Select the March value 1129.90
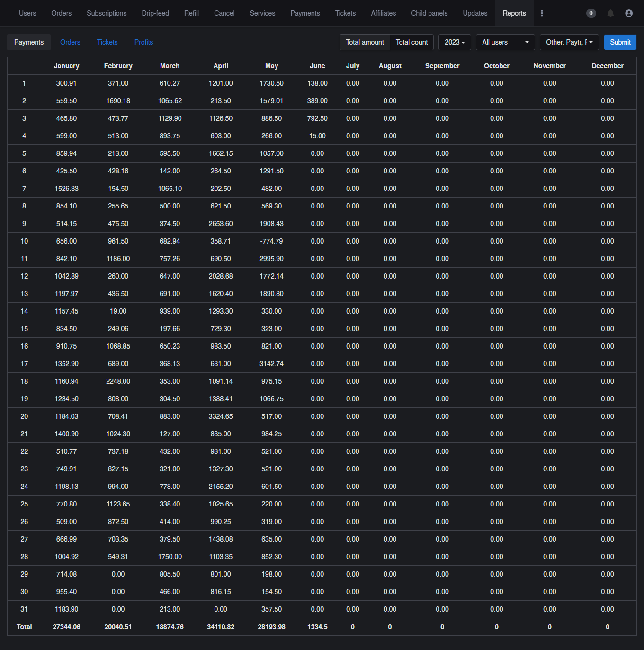 click(x=170, y=118)
